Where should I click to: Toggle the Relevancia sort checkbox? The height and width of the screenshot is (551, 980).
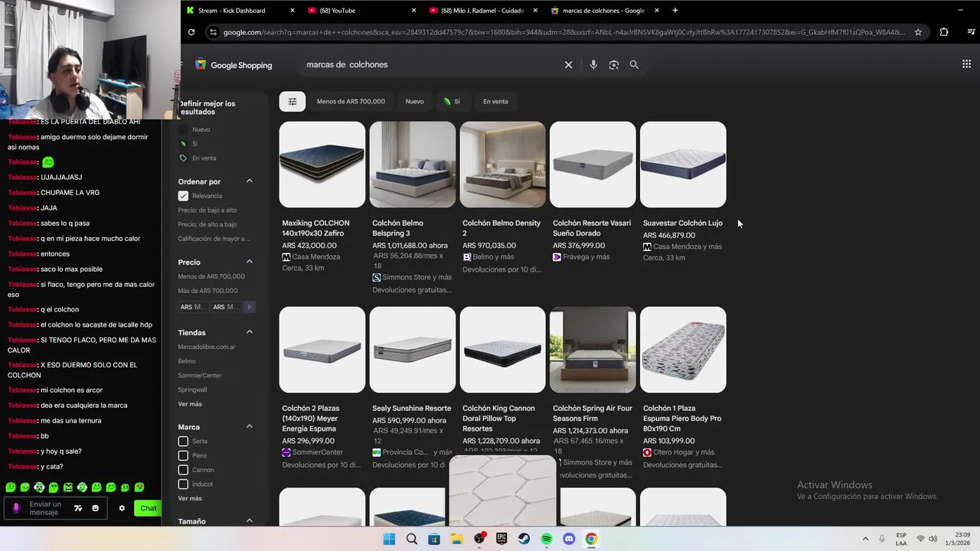coord(183,196)
